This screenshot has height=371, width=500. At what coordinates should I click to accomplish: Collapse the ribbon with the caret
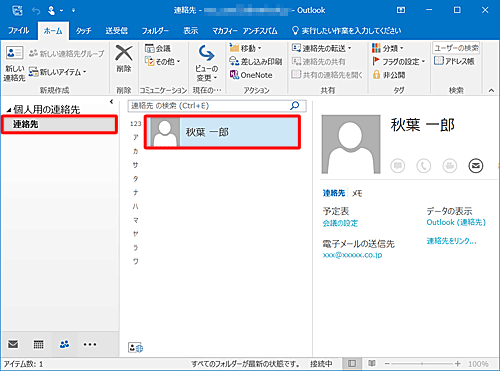(491, 90)
